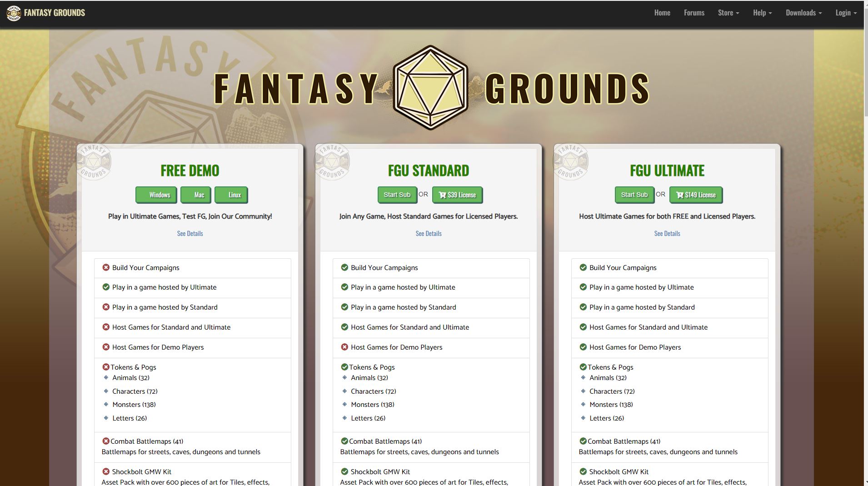Click "Monsters (138)" in FGU Standard list
This screenshot has height=486, width=868.
pos(373,405)
